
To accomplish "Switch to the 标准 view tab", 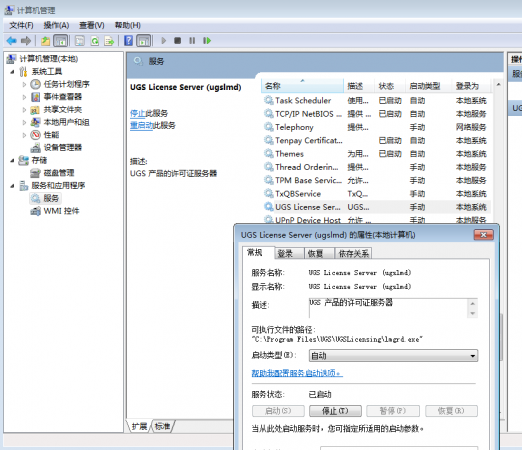I will pyautogui.click(x=163, y=426).
